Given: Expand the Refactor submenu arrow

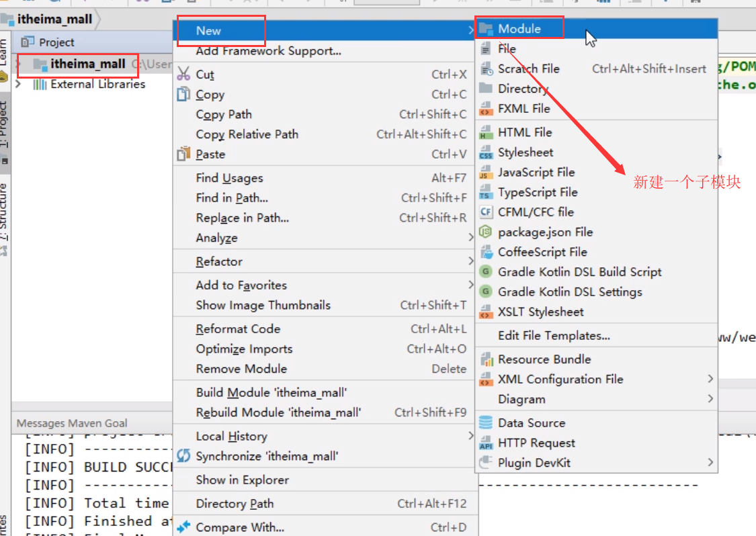Looking at the screenshot, I should click(x=470, y=261).
